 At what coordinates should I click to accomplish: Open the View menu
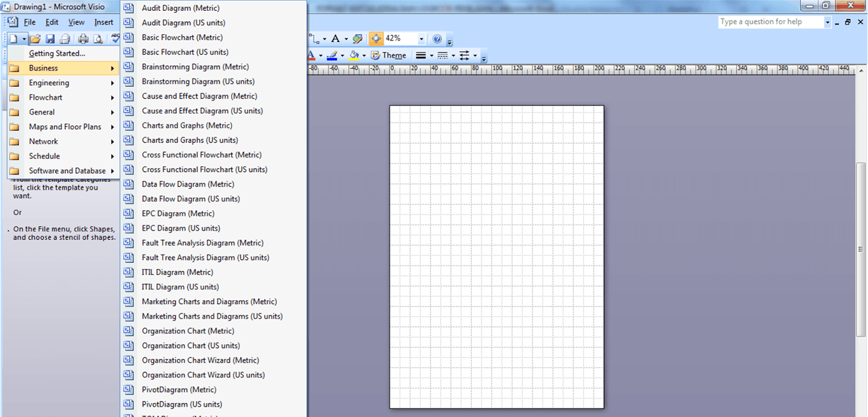pyautogui.click(x=76, y=22)
